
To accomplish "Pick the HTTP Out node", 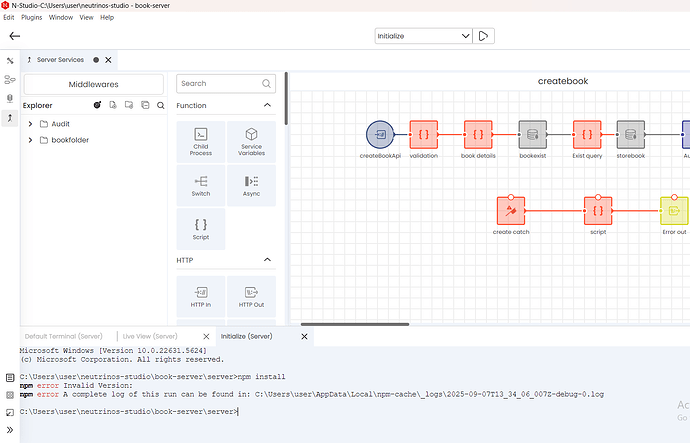I will [x=251, y=297].
